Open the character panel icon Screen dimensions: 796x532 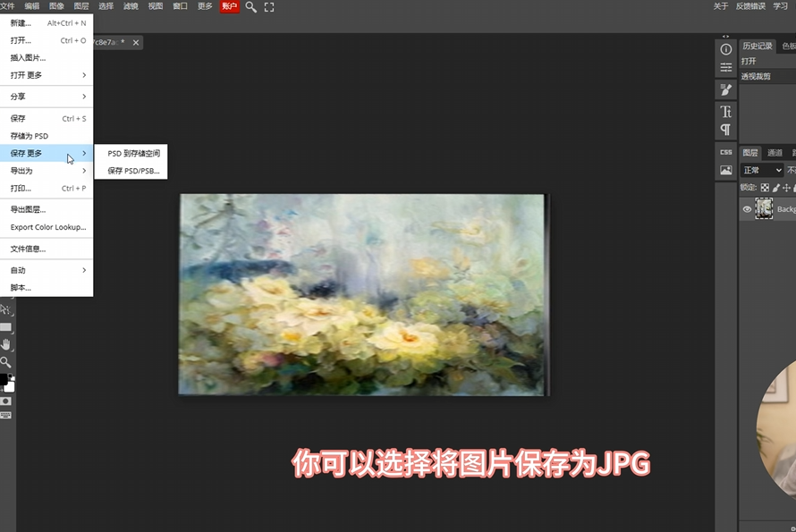pos(726,111)
